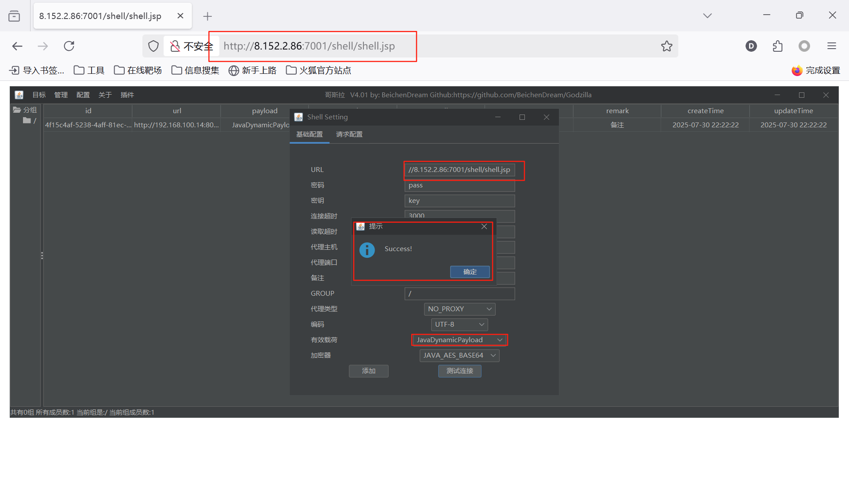Open the 信息搜集 bookmarks folder

(x=195, y=70)
